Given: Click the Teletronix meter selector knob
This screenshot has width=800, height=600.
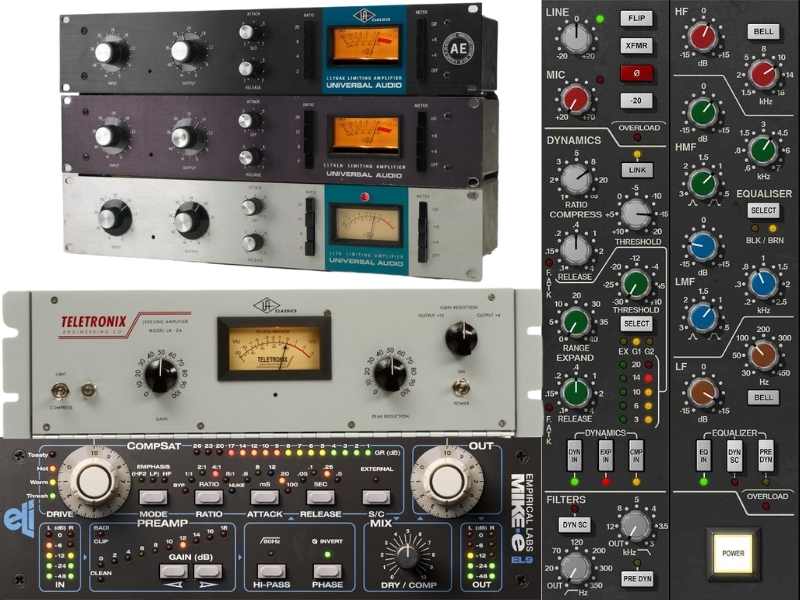Looking at the screenshot, I should coord(461,337).
